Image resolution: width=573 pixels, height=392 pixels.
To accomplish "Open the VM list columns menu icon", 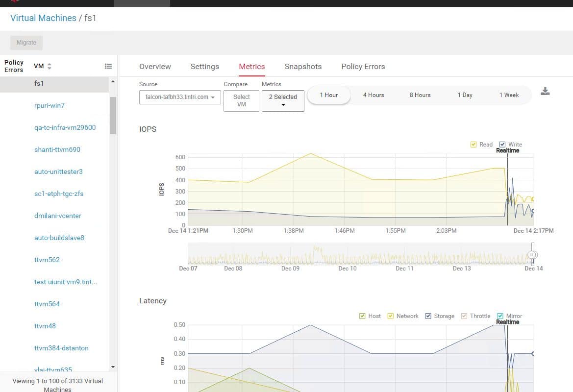I will tap(108, 66).
